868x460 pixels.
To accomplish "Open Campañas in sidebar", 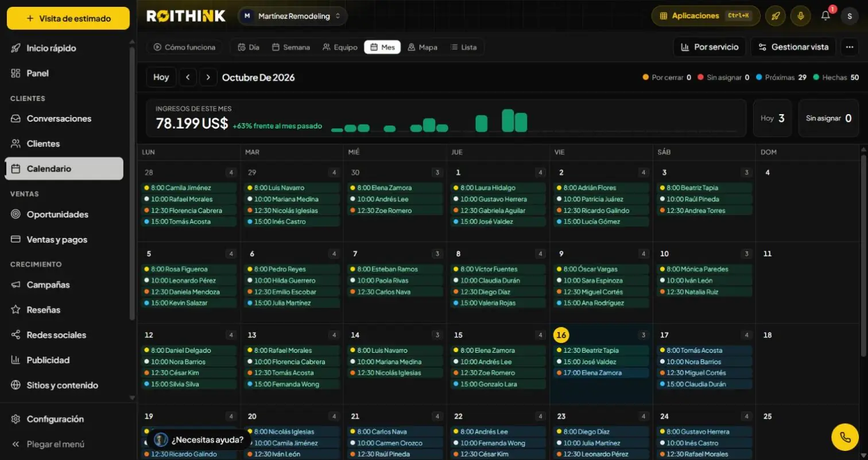I will tap(64, 285).
